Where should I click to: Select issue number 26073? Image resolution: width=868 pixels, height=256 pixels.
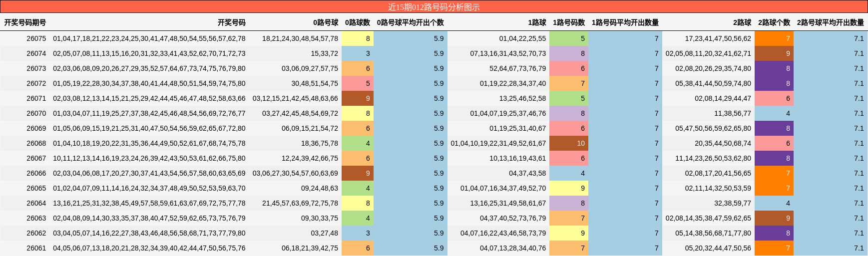(x=36, y=68)
